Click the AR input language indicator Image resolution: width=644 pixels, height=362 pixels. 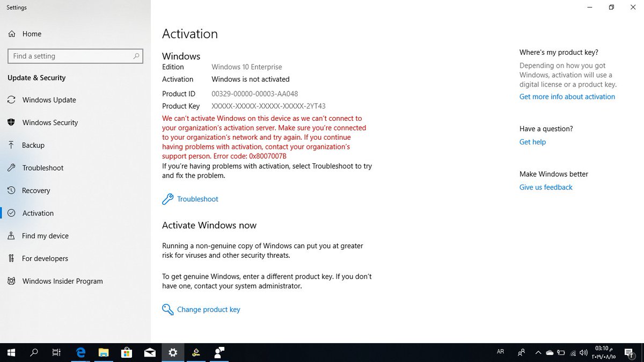501,352
